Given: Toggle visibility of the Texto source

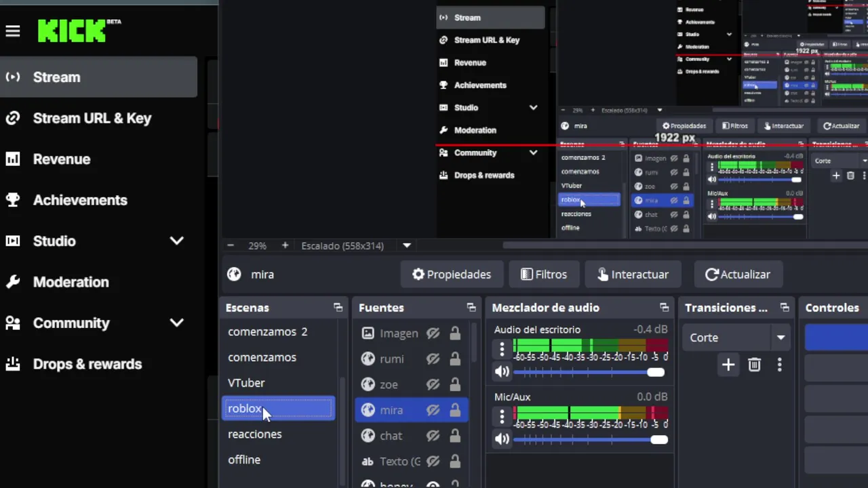Looking at the screenshot, I should tap(433, 462).
